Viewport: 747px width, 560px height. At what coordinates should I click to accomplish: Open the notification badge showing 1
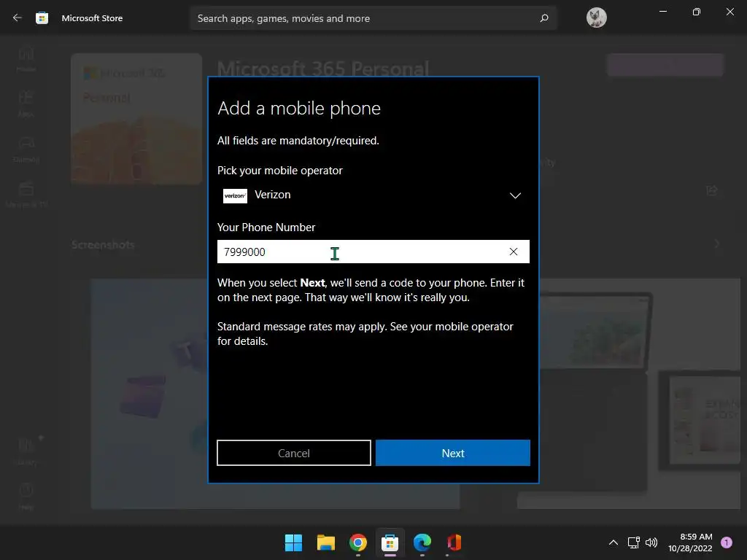726,542
